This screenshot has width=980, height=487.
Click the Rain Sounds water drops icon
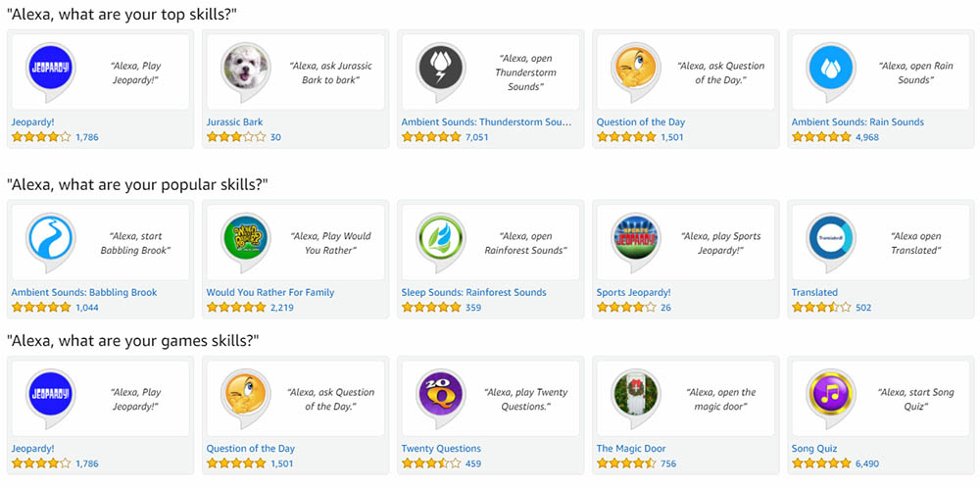click(831, 68)
